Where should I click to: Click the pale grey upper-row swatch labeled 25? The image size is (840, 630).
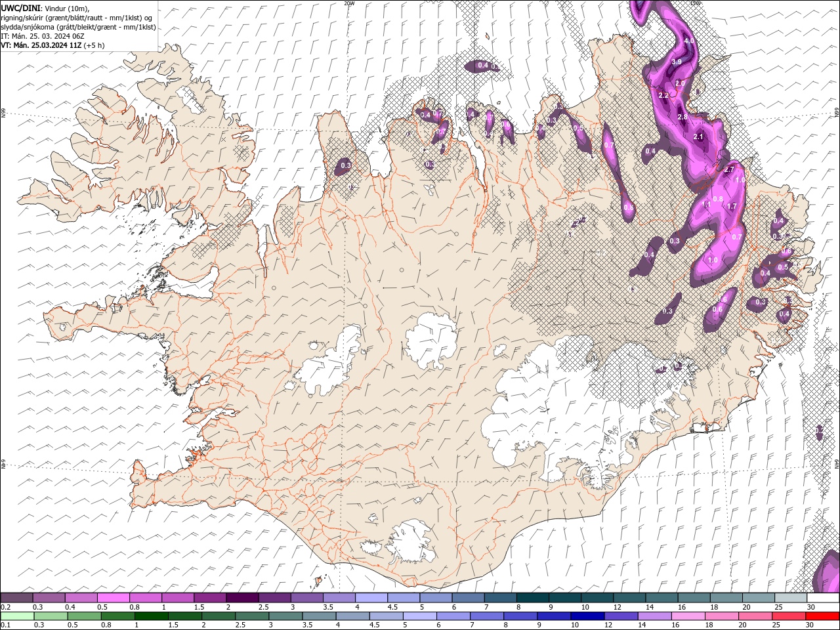tap(791, 597)
